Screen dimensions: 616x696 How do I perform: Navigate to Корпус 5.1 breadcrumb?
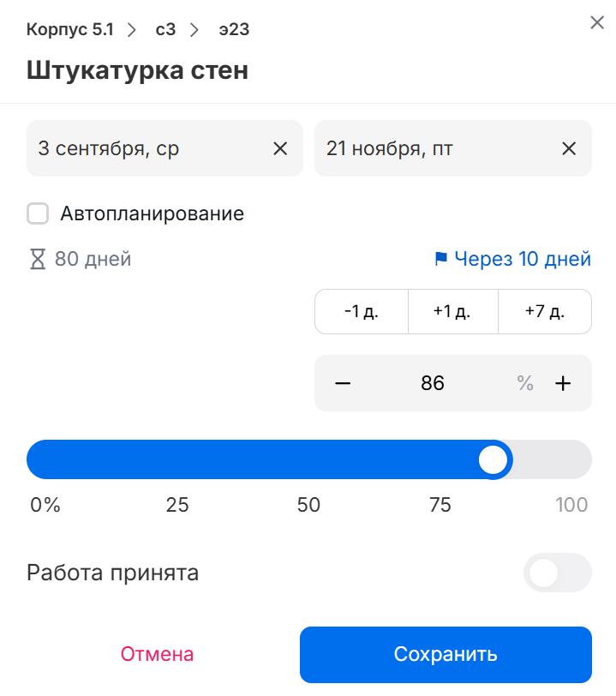(69, 30)
